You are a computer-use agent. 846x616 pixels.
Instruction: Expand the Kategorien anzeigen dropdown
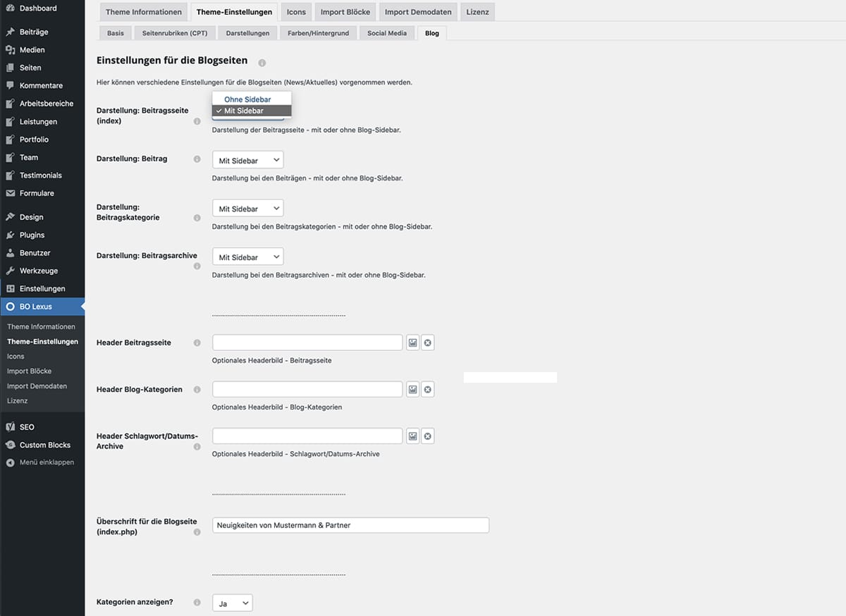pos(232,603)
